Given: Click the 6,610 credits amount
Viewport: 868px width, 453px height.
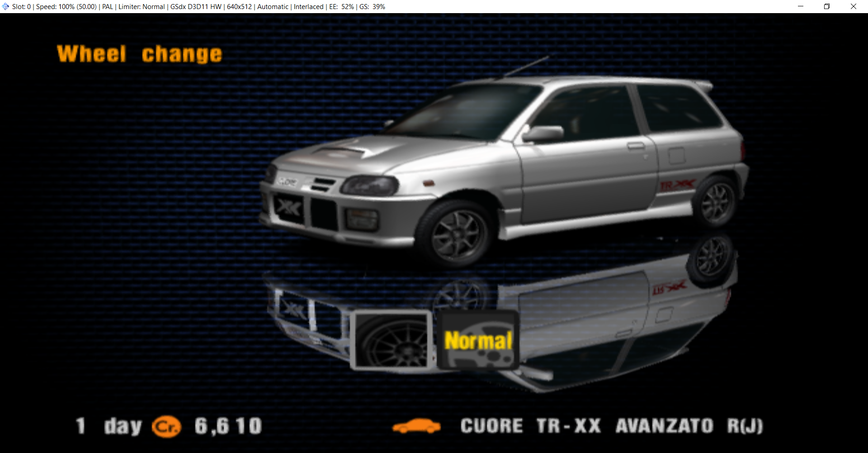Looking at the screenshot, I should point(228,426).
